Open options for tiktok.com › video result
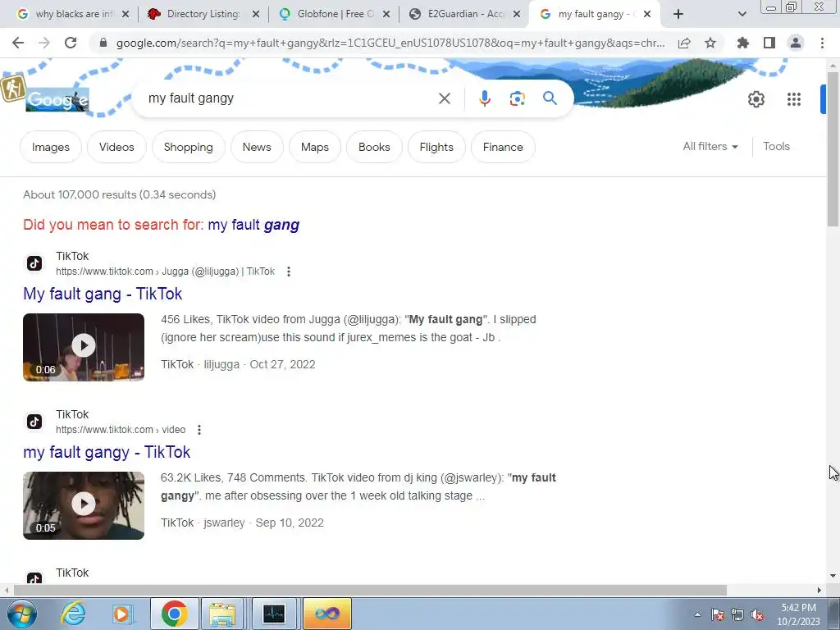The image size is (840, 630). point(199,430)
